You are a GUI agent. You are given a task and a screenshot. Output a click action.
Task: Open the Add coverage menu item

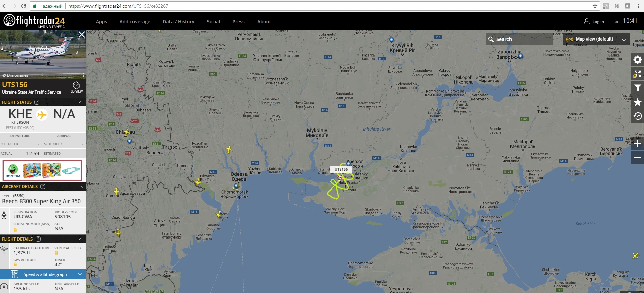tap(135, 22)
